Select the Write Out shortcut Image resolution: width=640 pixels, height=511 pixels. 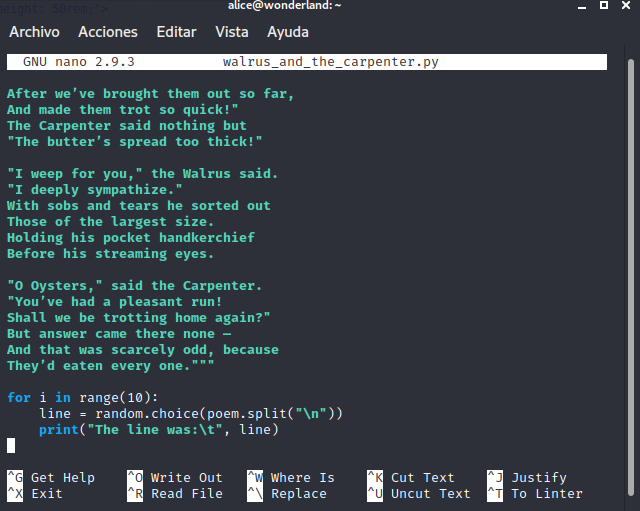pos(186,478)
